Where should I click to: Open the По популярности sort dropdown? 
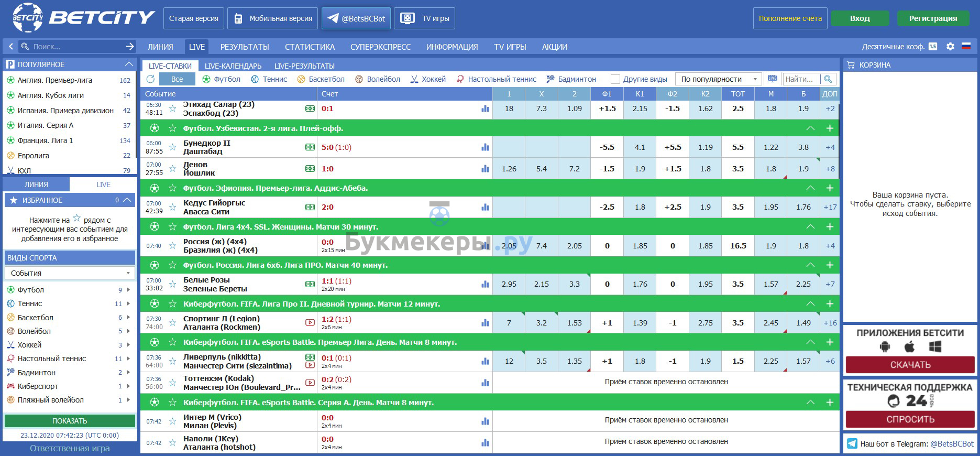pos(718,79)
